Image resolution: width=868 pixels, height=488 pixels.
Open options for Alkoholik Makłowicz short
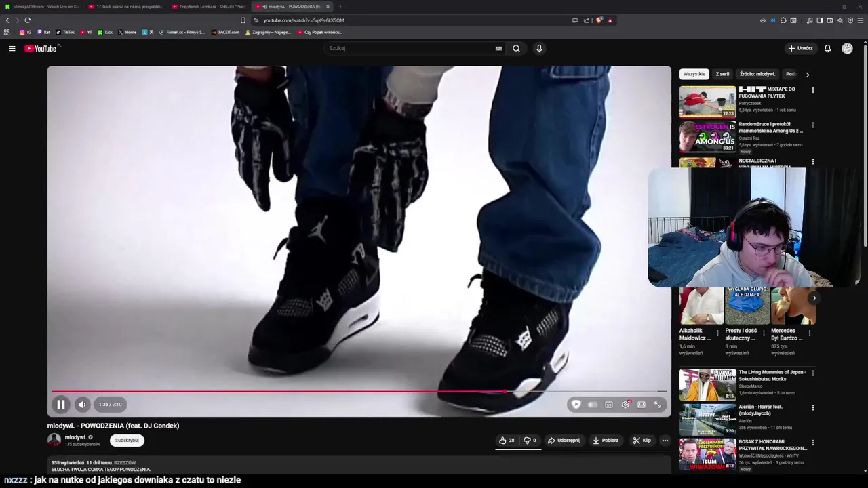pos(717,333)
